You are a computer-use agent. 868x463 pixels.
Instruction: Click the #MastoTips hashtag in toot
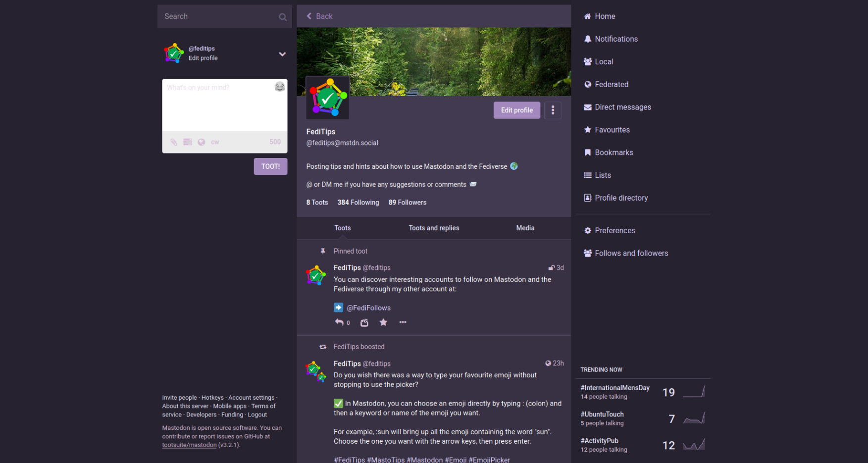coord(386,460)
